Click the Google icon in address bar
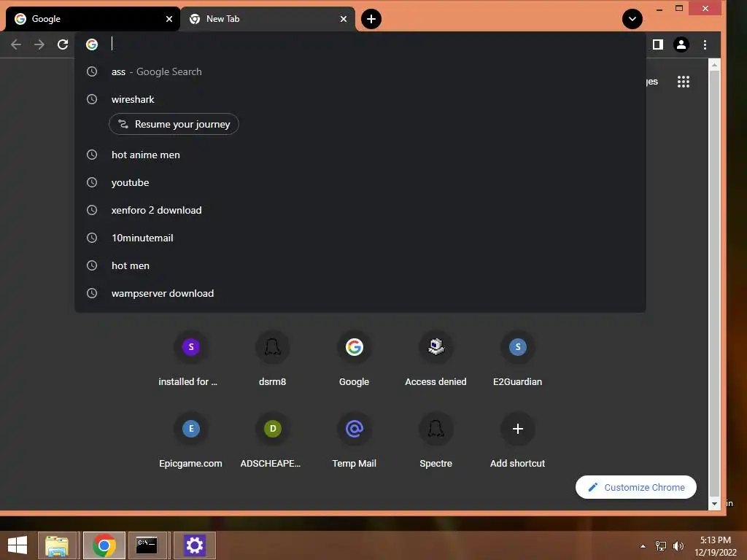Screen dimensions: 747x560 pyautogui.click(x=92, y=44)
